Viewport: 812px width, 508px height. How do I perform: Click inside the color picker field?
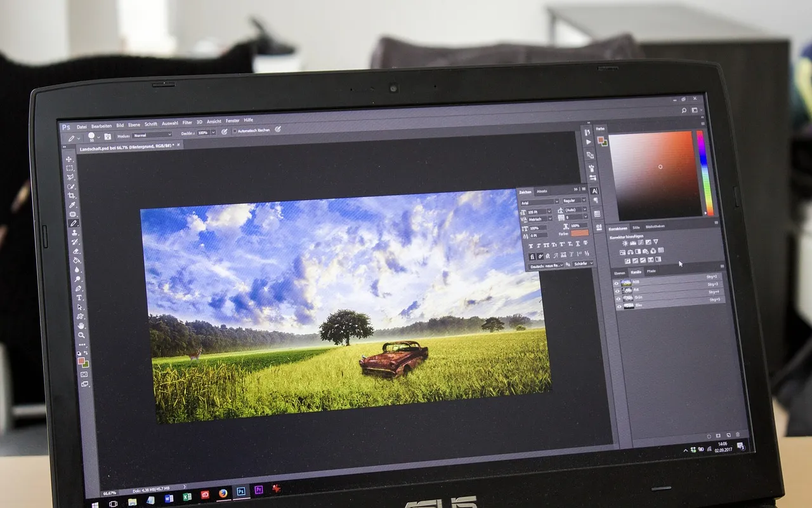pos(657,175)
